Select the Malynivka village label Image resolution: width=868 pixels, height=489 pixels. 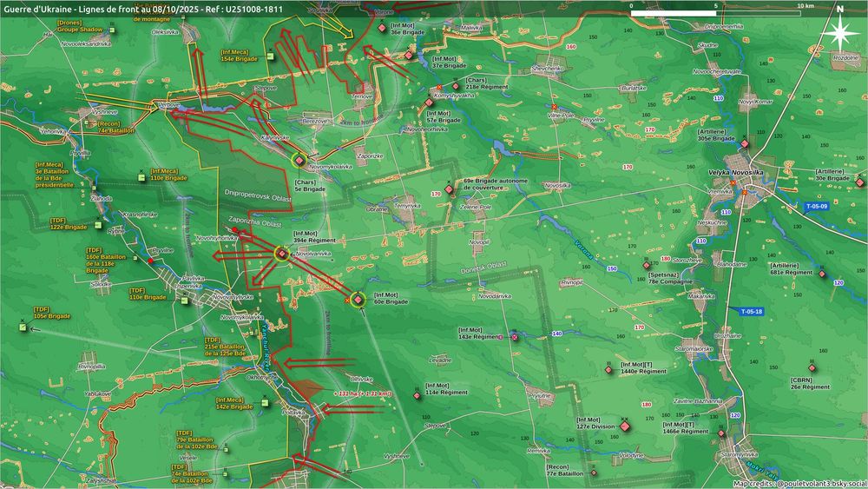tap(471, 27)
